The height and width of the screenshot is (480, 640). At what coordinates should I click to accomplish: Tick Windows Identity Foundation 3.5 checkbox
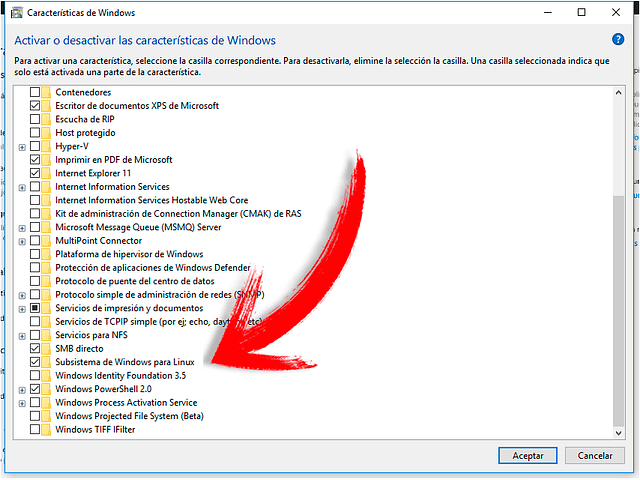click(35, 376)
